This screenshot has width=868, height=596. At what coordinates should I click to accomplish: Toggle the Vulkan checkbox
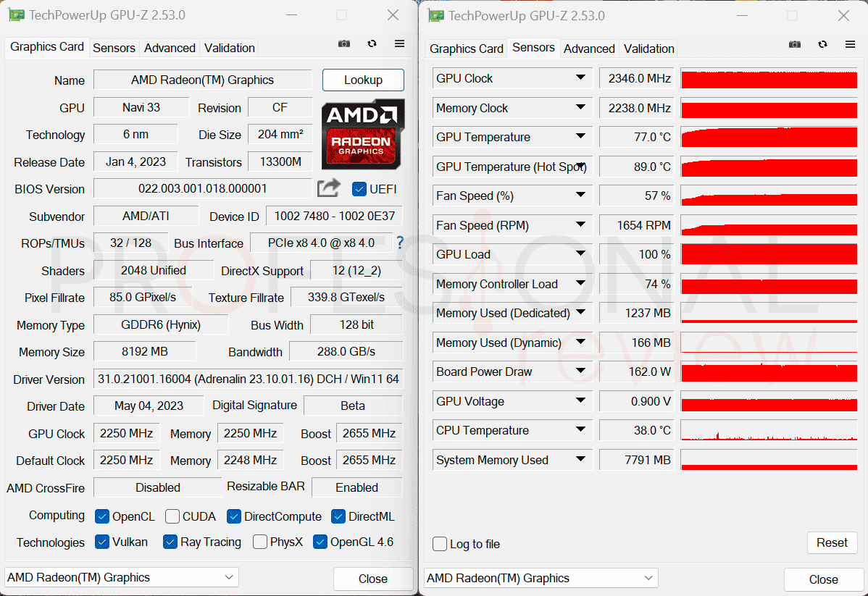102,542
